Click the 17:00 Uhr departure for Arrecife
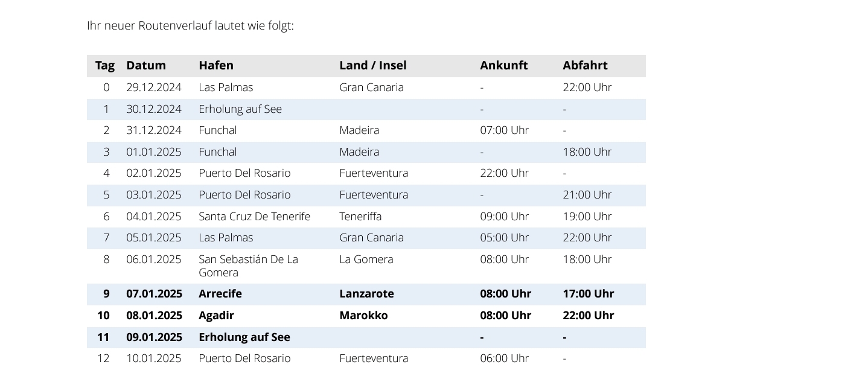 point(589,294)
